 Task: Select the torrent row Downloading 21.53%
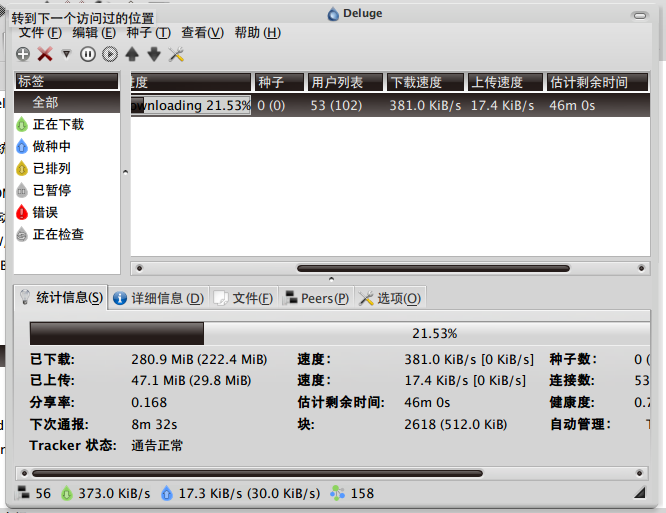coord(390,105)
